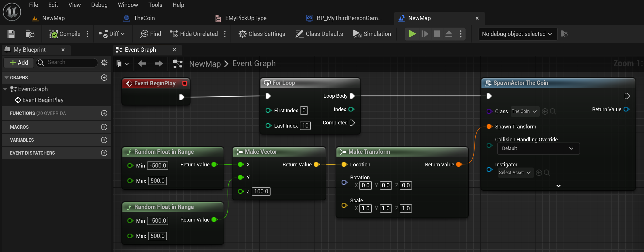The height and width of the screenshot is (252, 644).
Task: Switch to the first NewMap level tab
Action: pyautogui.click(x=48, y=18)
